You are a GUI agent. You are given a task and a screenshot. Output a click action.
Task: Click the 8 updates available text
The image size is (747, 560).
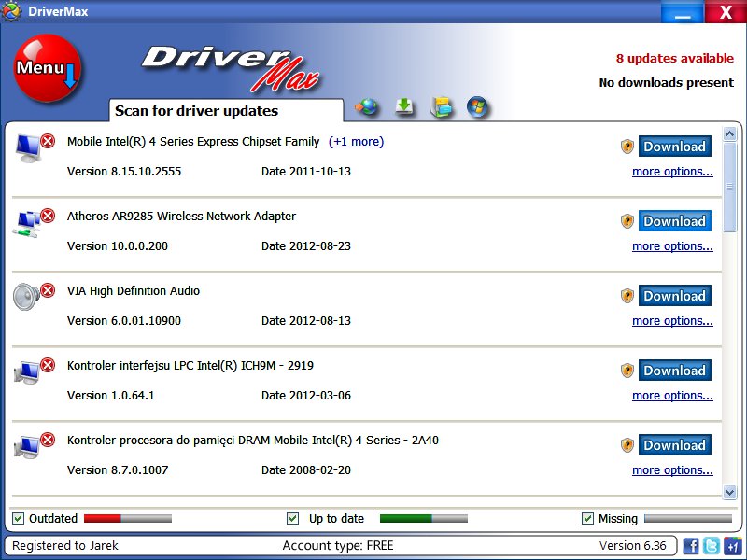(674, 58)
